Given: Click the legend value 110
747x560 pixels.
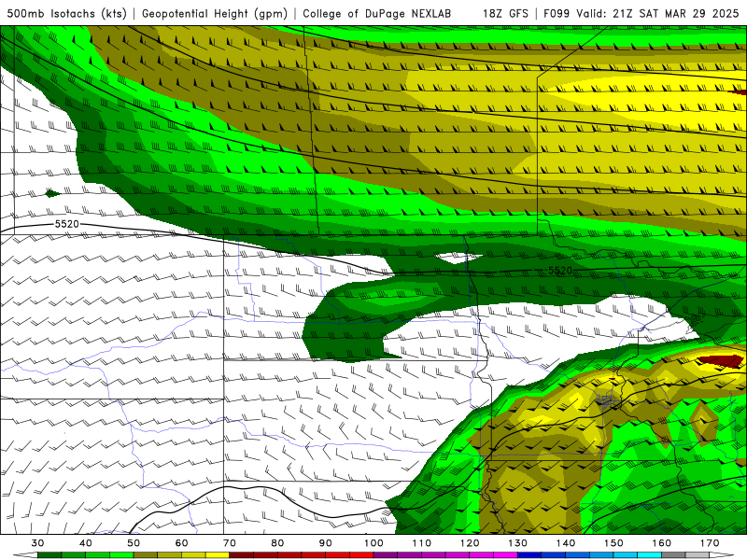Looking at the screenshot, I should [x=422, y=543].
